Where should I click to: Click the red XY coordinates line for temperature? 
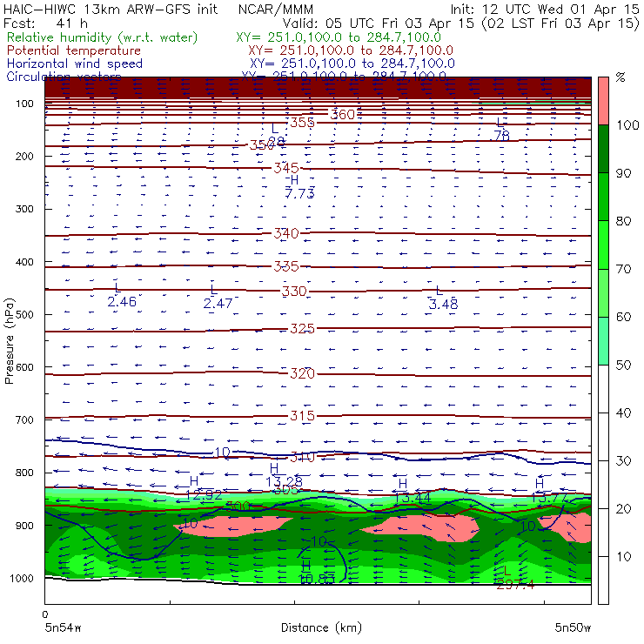coord(351,50)
